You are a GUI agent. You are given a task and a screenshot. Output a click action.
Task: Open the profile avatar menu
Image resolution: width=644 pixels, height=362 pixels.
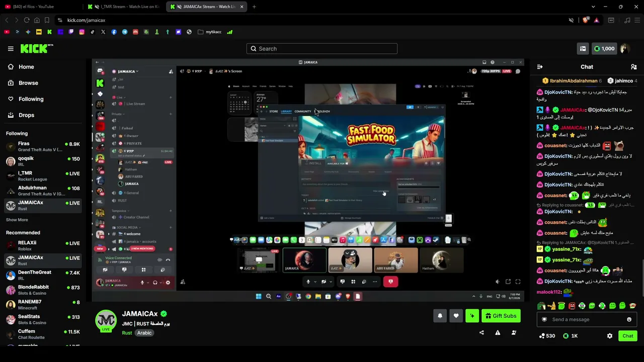(x=625, y=49)
